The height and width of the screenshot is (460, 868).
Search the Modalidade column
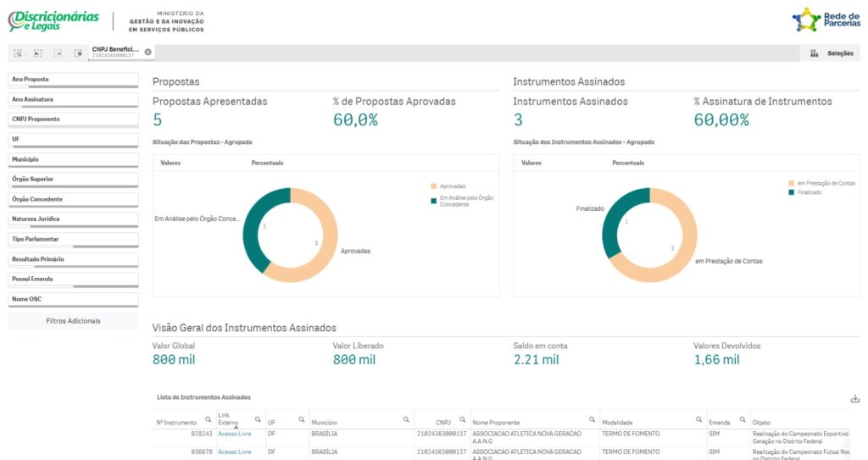pyautogui.click(x=698, y=419)
